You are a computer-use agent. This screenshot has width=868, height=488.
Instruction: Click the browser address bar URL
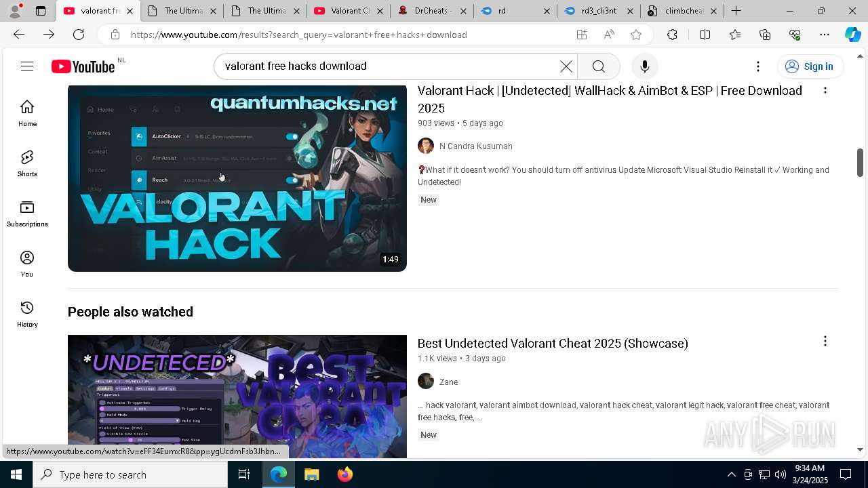(298, 35)
